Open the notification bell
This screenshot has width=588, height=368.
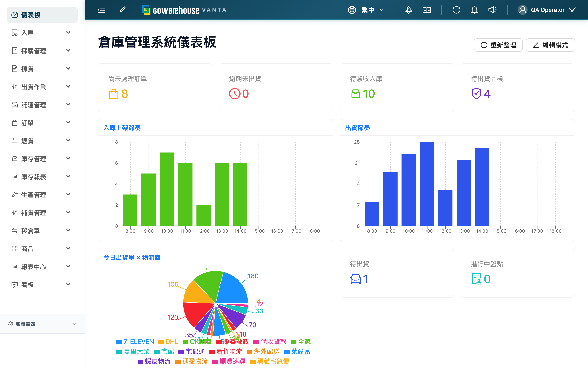click(474, 10)
